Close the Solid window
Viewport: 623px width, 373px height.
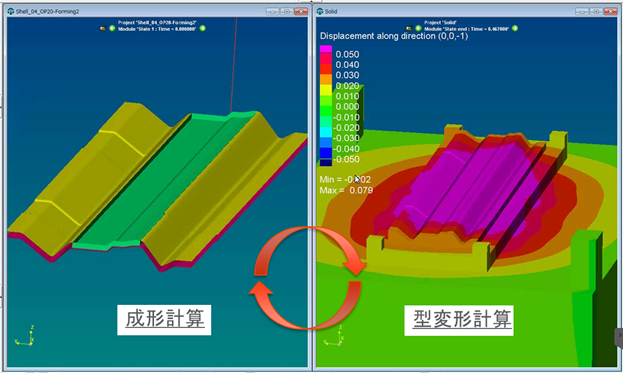610,12
